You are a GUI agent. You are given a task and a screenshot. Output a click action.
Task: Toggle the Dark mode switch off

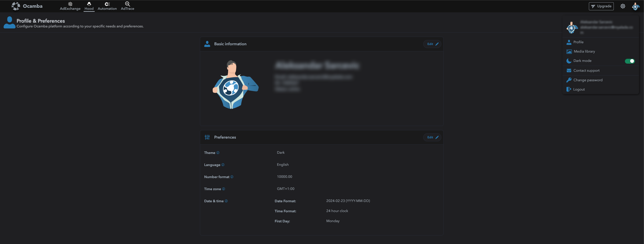tap(630, 61)
